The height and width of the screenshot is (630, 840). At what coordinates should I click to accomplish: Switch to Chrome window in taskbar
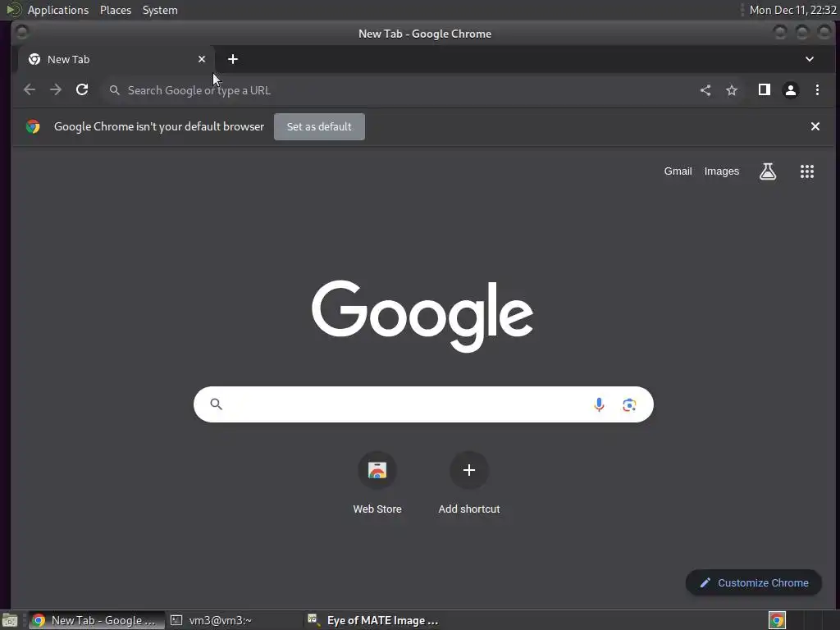pos(97,620)
